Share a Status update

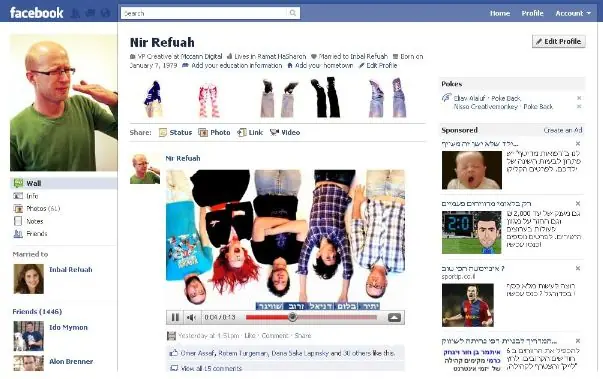pyautogui.click(x=175, y=132)
